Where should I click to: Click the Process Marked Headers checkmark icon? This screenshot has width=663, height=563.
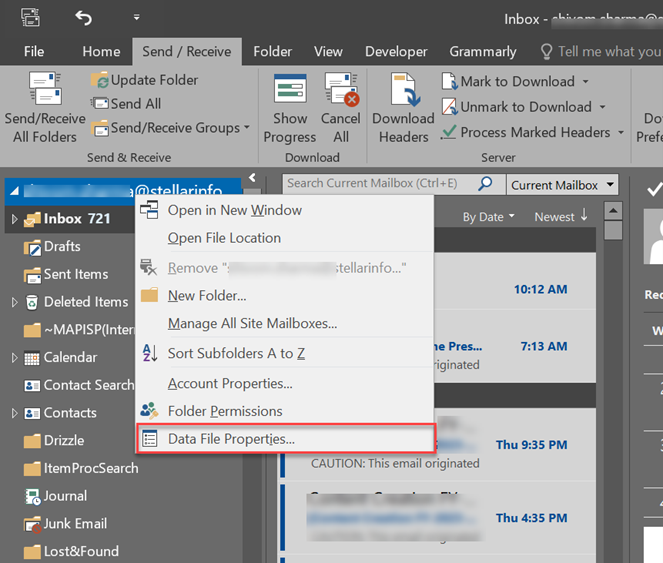pos(448,132)
